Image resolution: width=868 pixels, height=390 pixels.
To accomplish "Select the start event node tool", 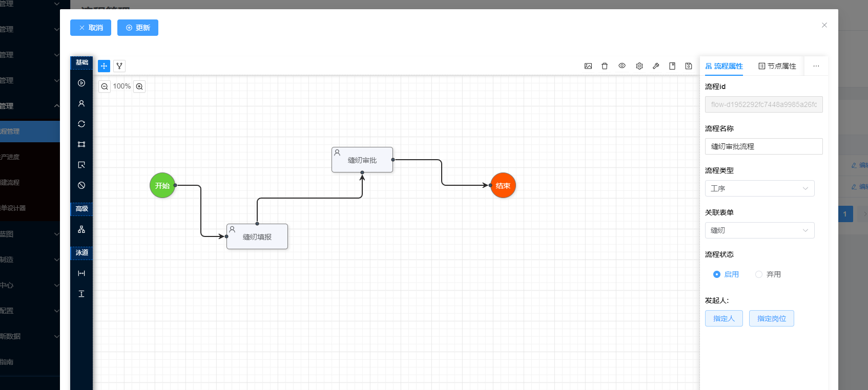I will [x=81, y=83].
